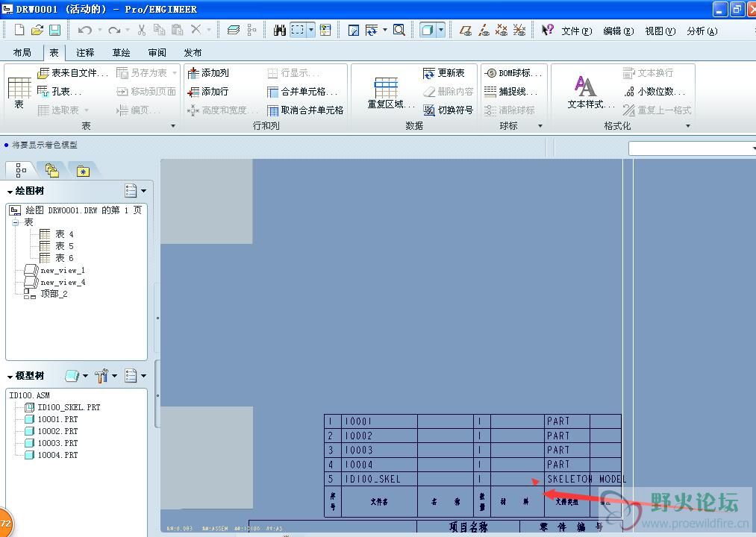Image resolution: width=756 pixels, height=537 pixels.
Task: Open a file with the folder icon
Action: [37, 31]
